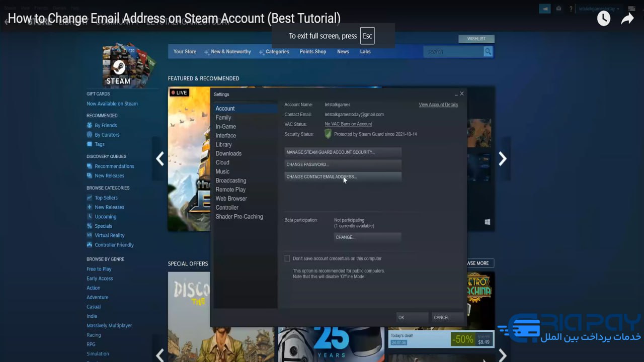
Task: Click Today's deal 50% off thumbnail
Action: click(441, 338)
